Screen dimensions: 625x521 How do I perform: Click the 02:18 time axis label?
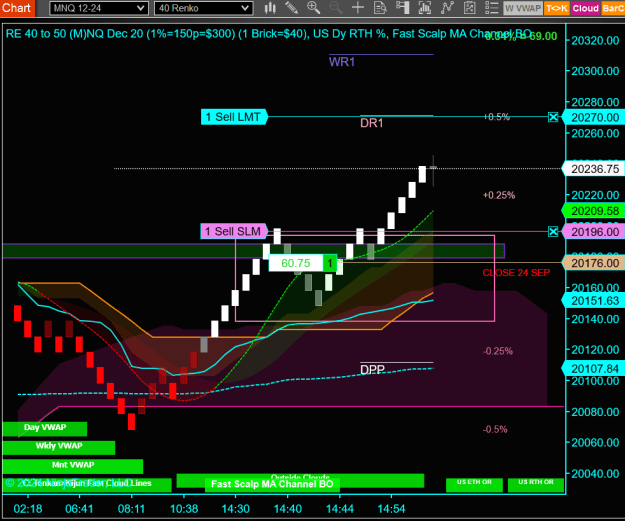[28, 509]
